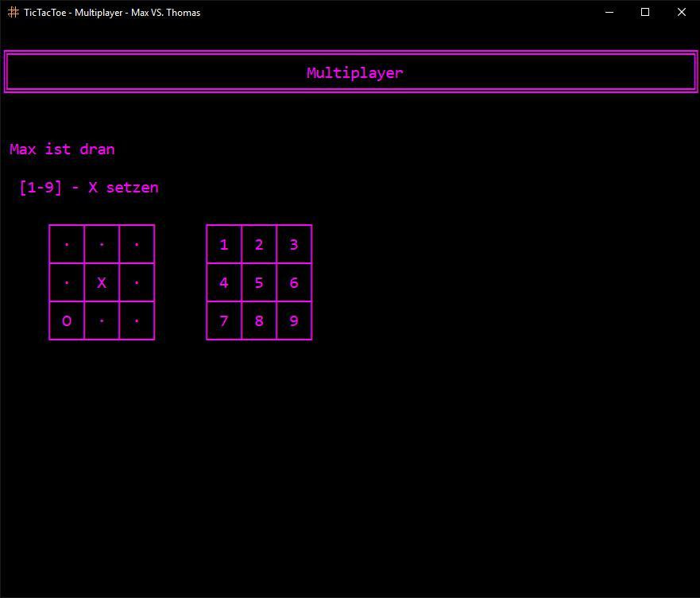This screenshot has width=700, height=598.
Task: Click number 1 in the reference grid
Action: (x=224, y=244)
